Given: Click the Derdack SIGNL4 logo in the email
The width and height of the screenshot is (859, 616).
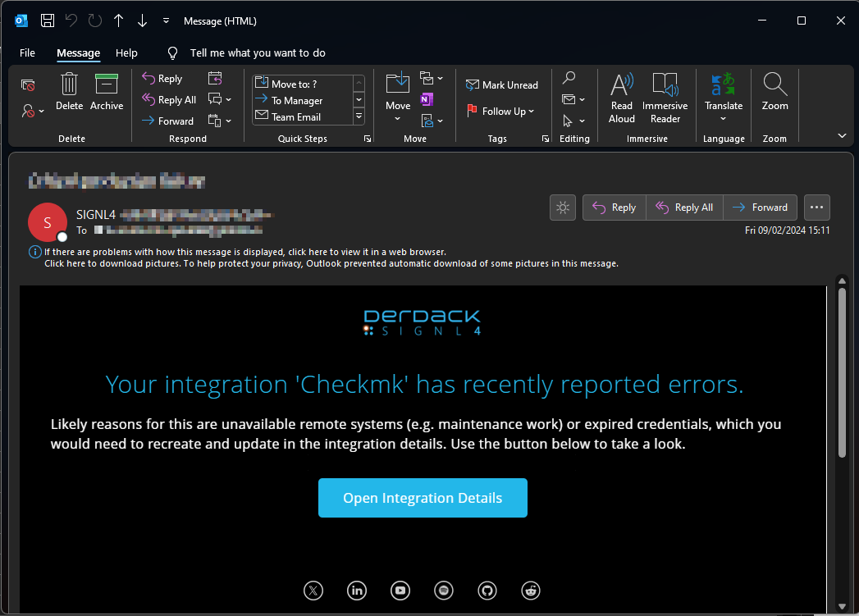Looking at the screenshot, I should click(423, 322).
